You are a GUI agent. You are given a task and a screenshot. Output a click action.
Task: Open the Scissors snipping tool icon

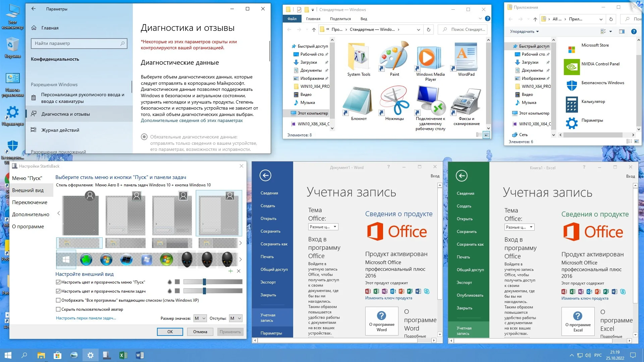(x=394, y=101)
